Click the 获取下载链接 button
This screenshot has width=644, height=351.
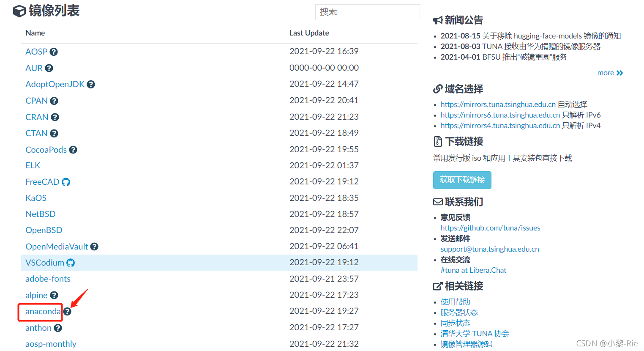tap(462, 180)
